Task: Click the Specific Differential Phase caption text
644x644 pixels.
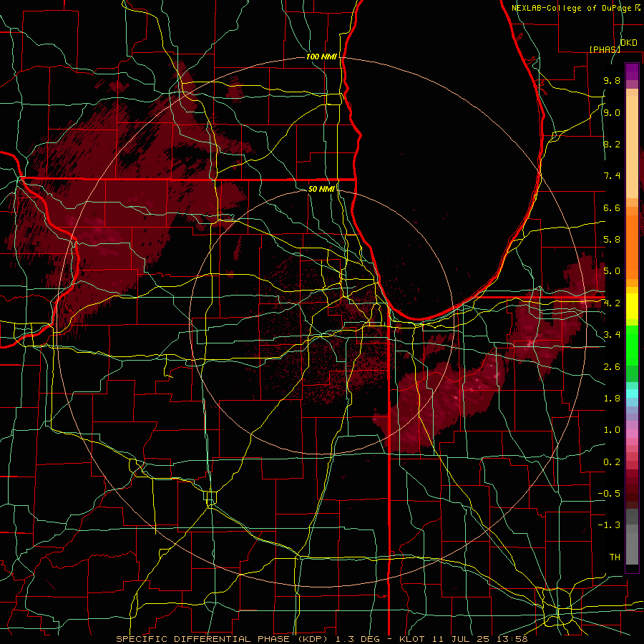Action: point(321,639)
